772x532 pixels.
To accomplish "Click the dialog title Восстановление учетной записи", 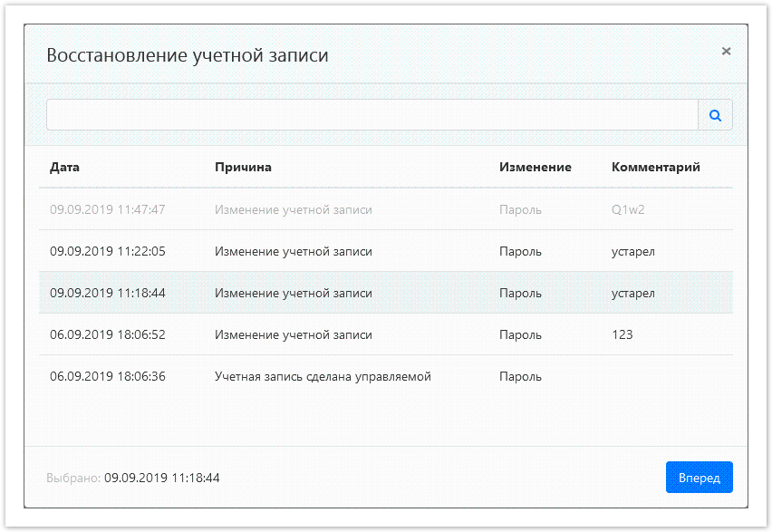I will click(x=188, y=55).
